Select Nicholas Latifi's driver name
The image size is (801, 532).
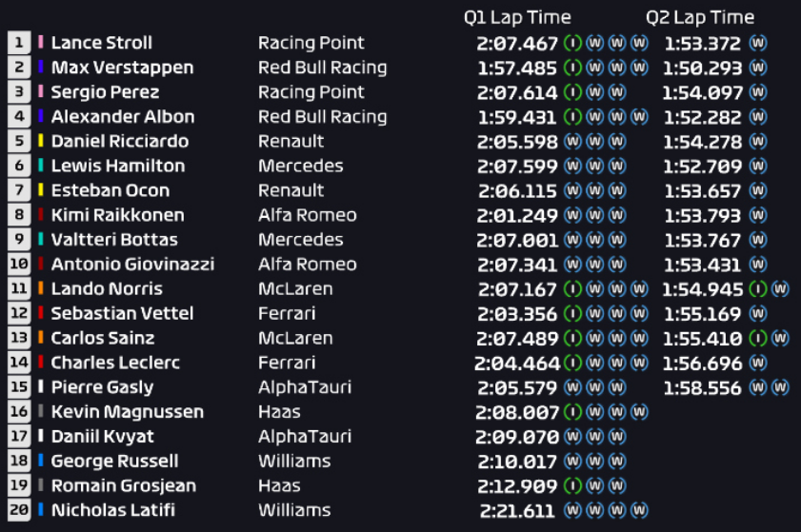(112, 511)
